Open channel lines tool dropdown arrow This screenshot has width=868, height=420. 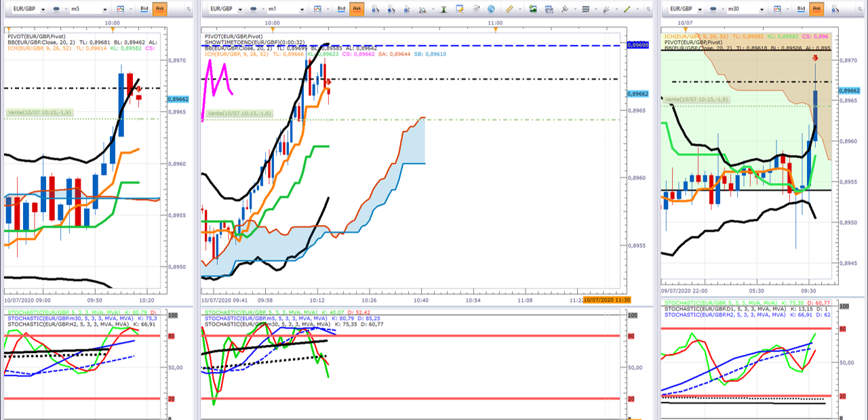[575, 9]
